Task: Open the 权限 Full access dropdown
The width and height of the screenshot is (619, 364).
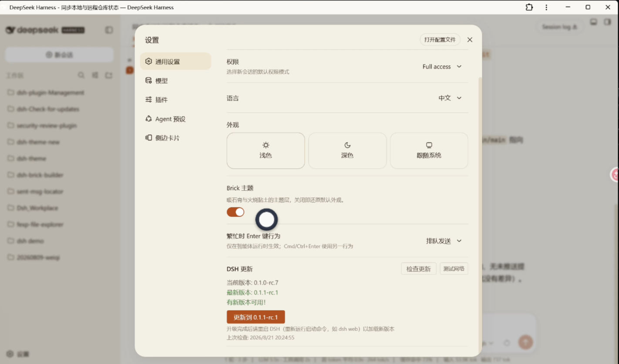Action: click(x=442, y=67)
